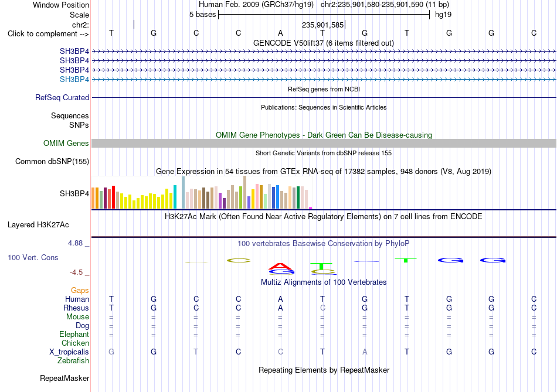
Task: Select the Window Position label
Action: click(61, 5)
